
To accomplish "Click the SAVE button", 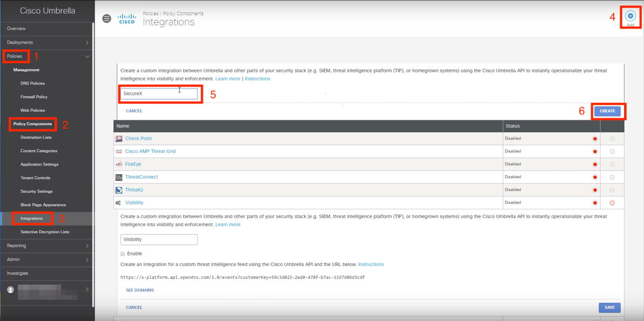I will coord(609,308).
